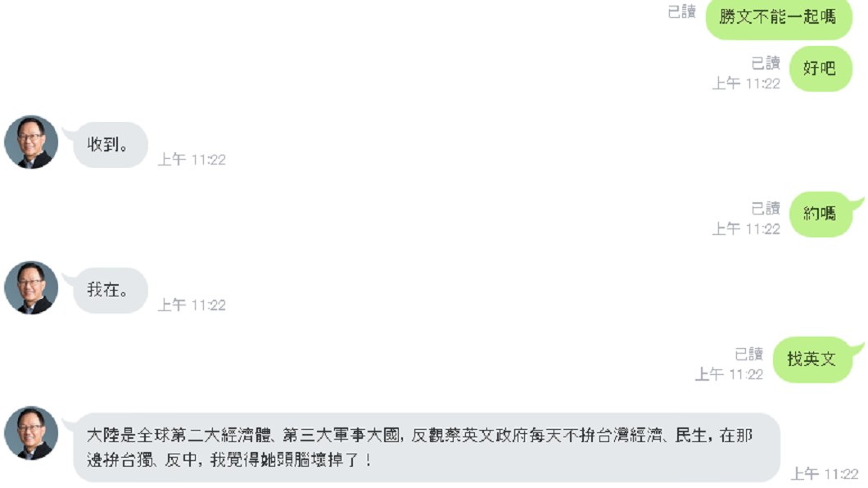Click the 已讀 label beside "找英文"
This screenshot has width=868, height=488.
pos(748,354)
